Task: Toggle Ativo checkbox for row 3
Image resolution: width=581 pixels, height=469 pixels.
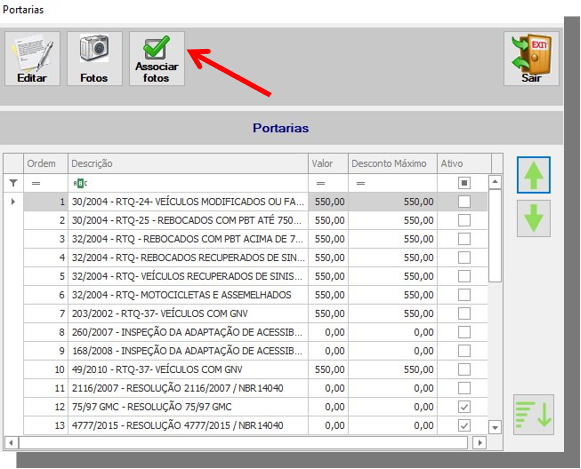Action: pos(464,239)
